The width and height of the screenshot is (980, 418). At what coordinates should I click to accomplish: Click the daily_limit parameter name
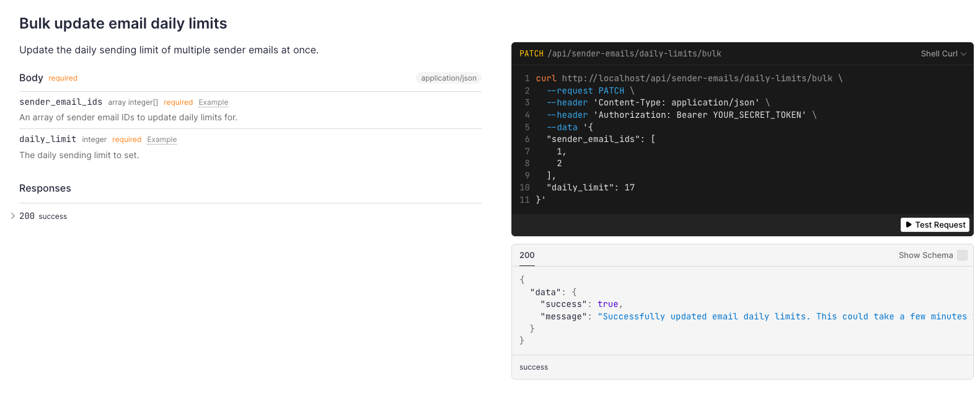[x=48, y=140]
